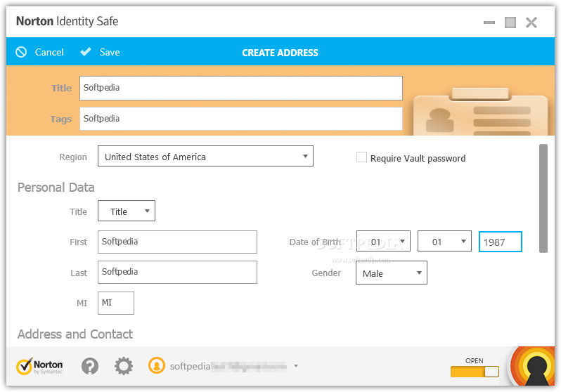The image size is (561, 392).
Task: Click the Date of Birth label
Action: (x=315, y=242)
